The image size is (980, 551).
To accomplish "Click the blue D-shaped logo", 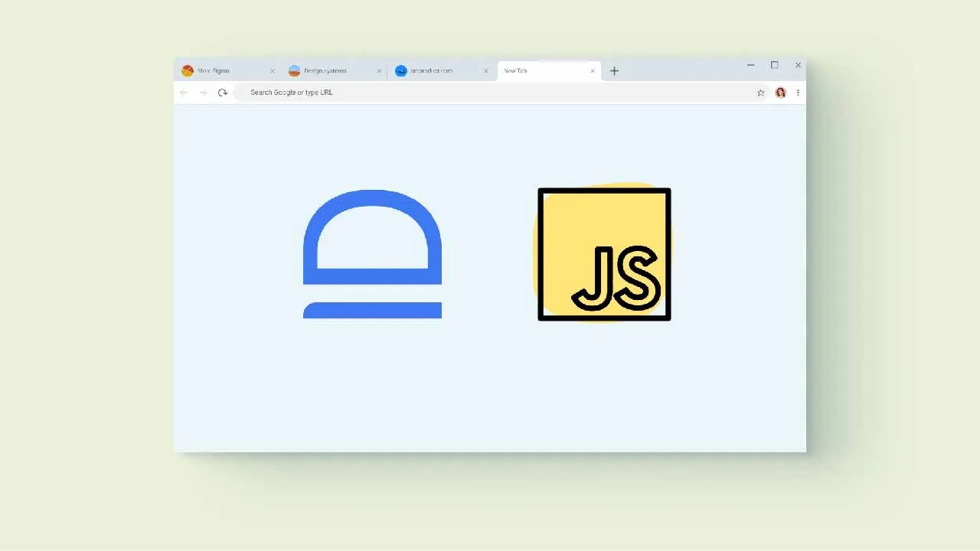I will [x=372, y=254].
